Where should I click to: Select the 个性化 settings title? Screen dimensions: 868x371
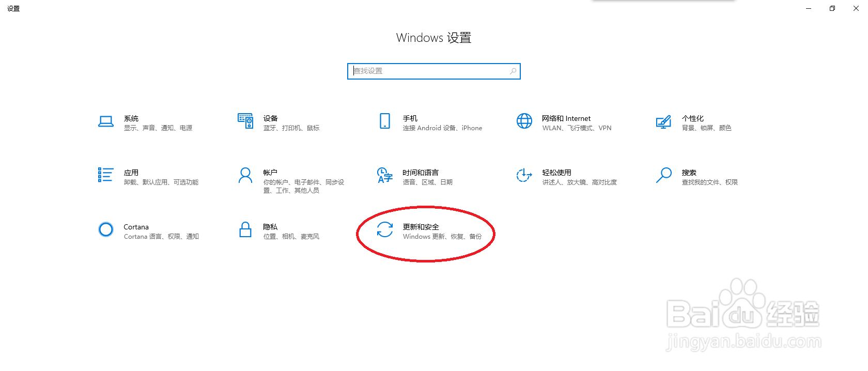tap(693, 118)
